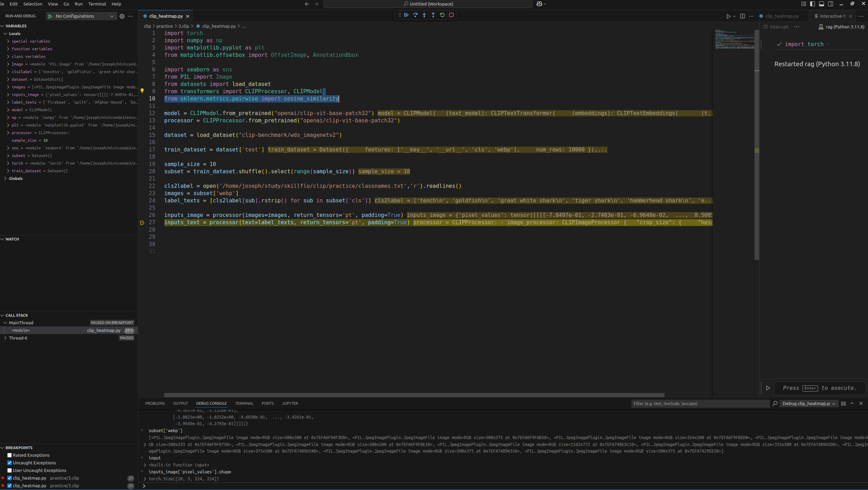This screenshot has height=490, width=868.
Task: Click the Step Out debug icon
Action: 433,15
